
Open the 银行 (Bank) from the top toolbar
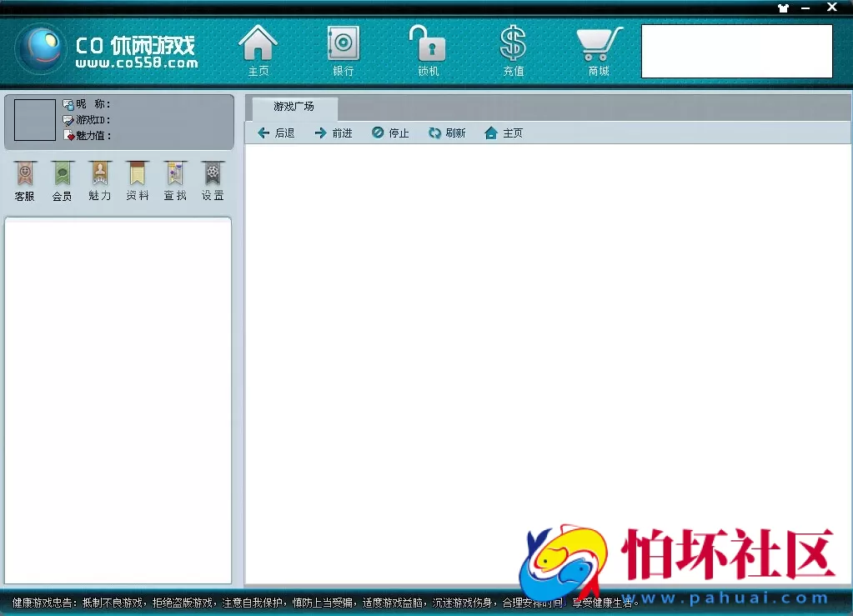(343, 48)
